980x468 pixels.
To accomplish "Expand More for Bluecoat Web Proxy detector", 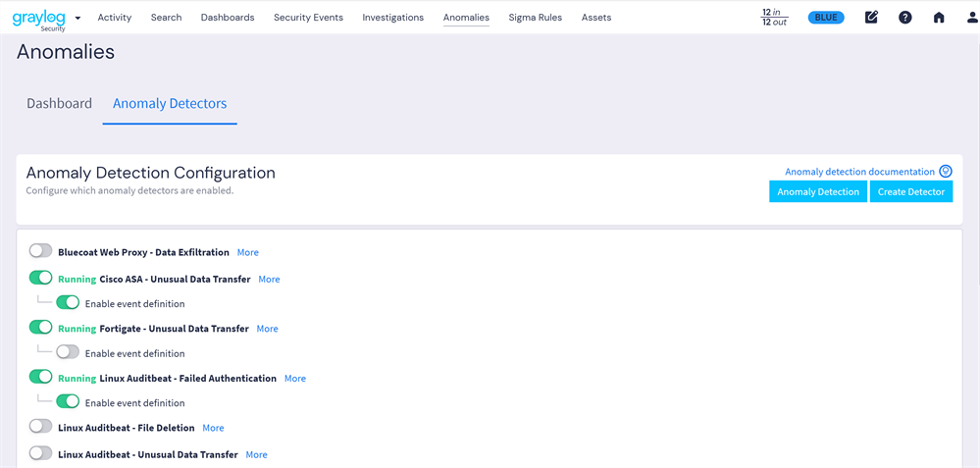I will coord(247,252).
